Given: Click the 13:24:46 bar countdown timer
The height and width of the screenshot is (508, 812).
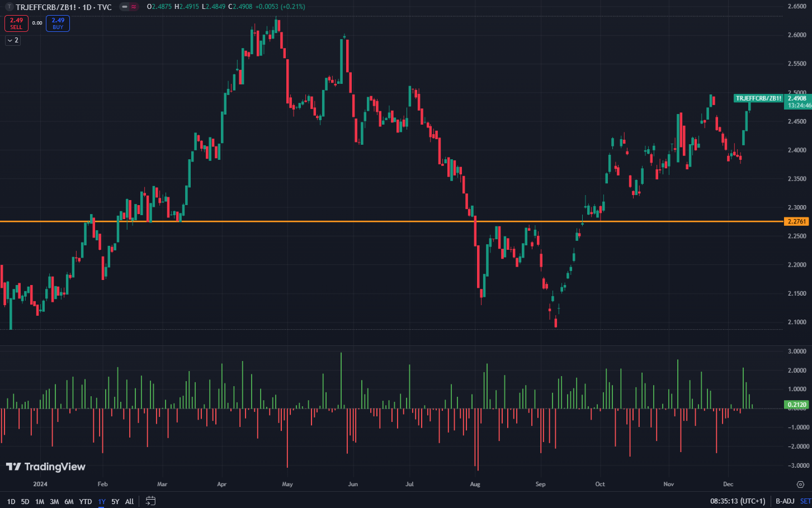Looking at the screenshot, I should pyautogui.click(x=799, y=106).
